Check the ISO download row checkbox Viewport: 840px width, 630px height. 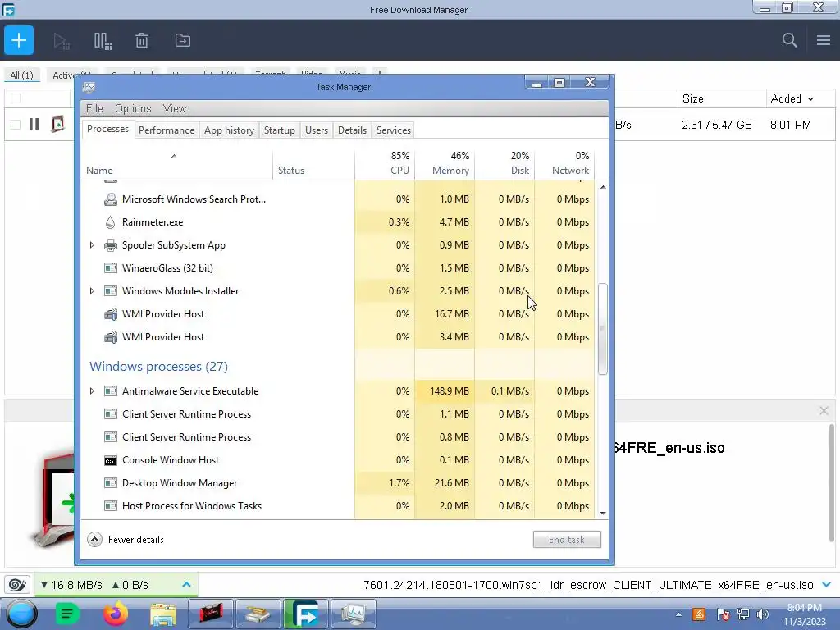pyautogui.click(x=16, y=125)
